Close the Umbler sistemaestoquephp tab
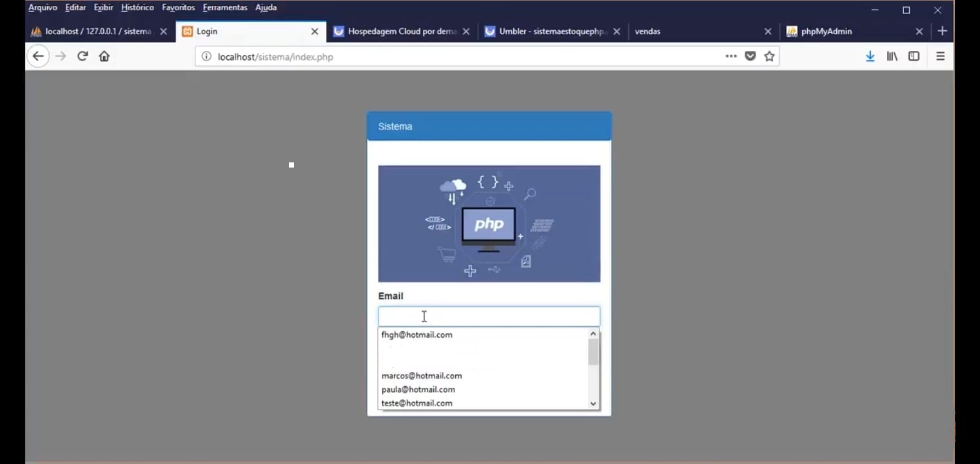 pyautogui.click(x=617, y=31)
